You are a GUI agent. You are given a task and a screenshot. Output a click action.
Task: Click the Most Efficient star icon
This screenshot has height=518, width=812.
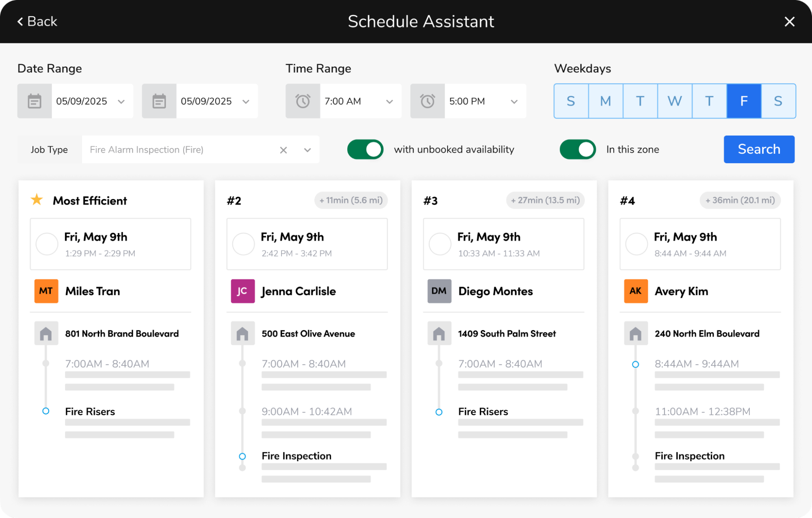(x=37, y=200)
